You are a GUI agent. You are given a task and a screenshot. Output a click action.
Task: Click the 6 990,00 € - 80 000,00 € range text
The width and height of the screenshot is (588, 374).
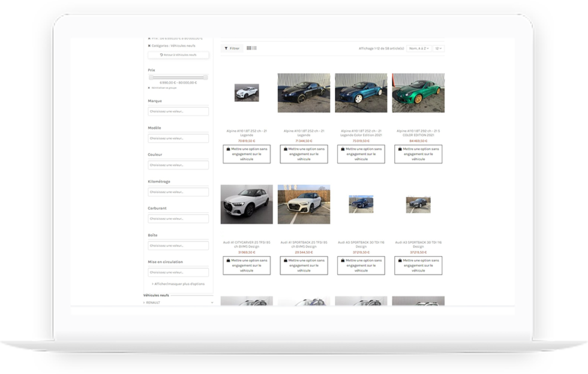click(x=179, y=83)
